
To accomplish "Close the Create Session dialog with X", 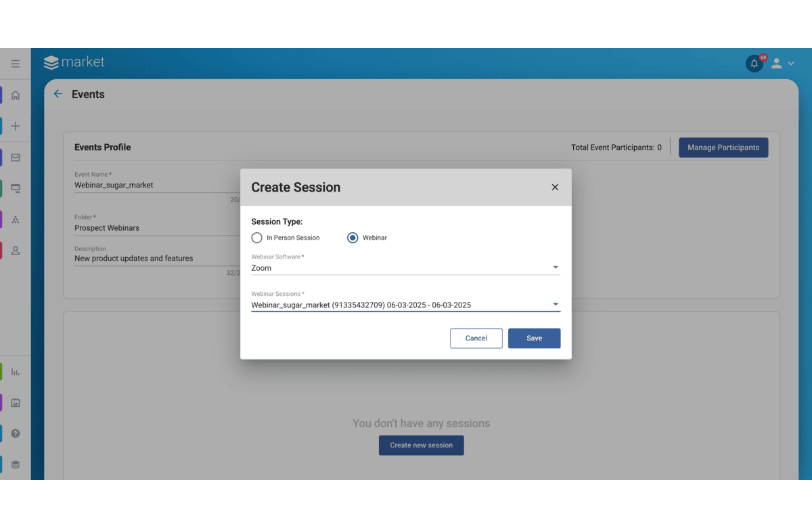I will [555, 188].
